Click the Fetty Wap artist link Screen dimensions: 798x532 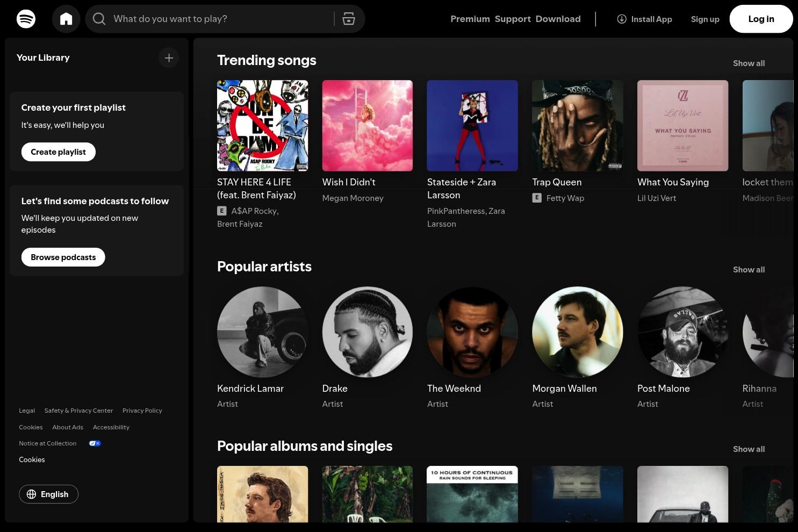pos(565,198)
